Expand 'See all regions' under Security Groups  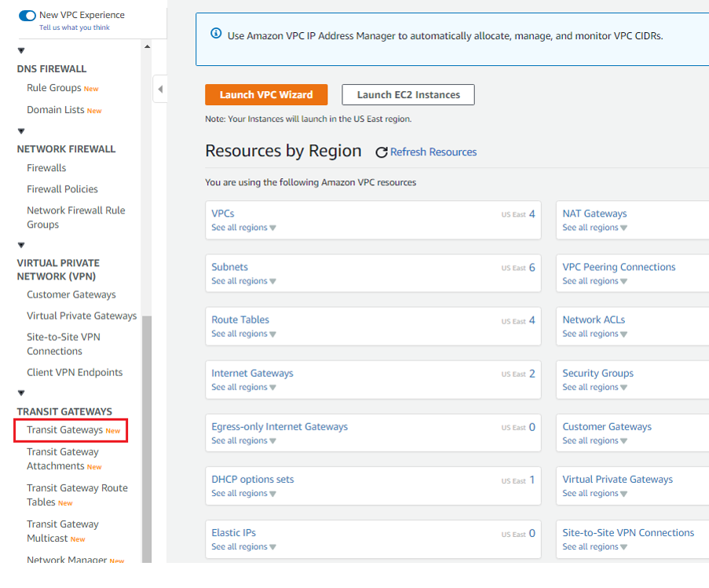[x=594, y=387]
